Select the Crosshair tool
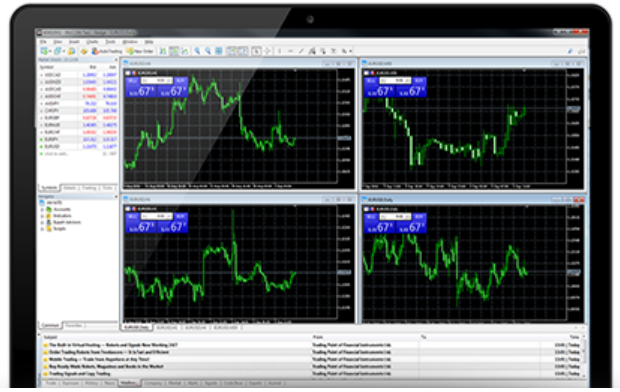Screen dimensions: 620x392 [267, 51]
